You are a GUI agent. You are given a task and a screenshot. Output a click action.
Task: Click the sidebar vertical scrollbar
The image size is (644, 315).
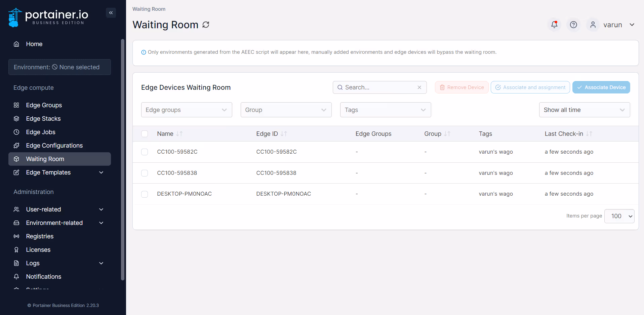click(123, 160)
